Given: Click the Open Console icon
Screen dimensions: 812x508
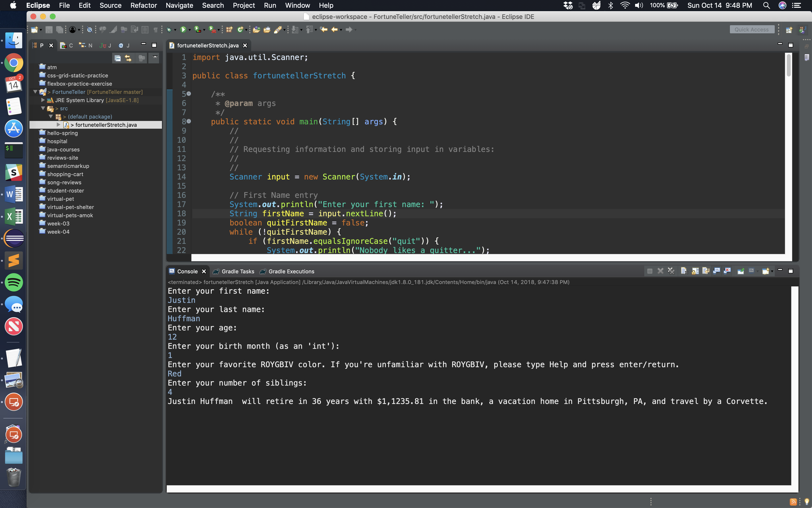Looking at the screenshot, I should point(765,271).
